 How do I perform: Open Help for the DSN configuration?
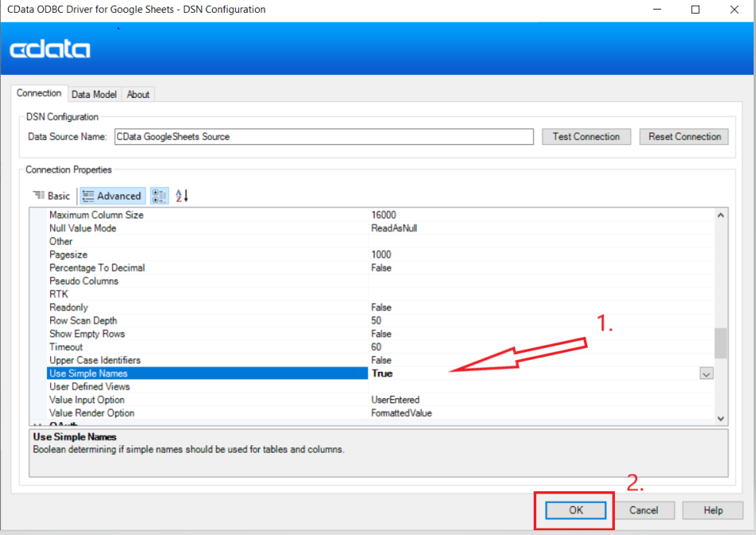click(x=713, y=510)
